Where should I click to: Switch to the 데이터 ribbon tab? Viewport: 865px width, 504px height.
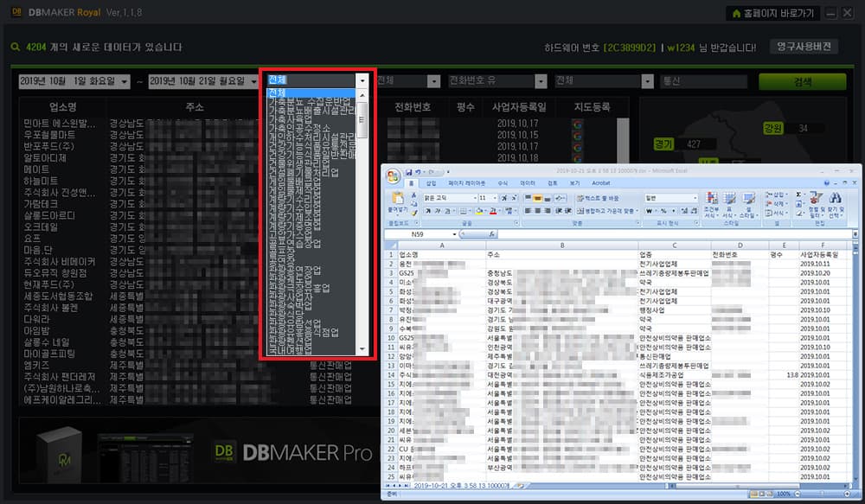[x=528, y=183]
